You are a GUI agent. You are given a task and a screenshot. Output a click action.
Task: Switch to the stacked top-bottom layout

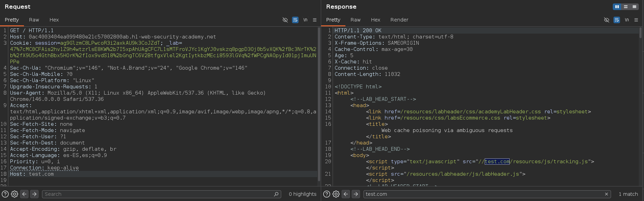click(626, 7)
